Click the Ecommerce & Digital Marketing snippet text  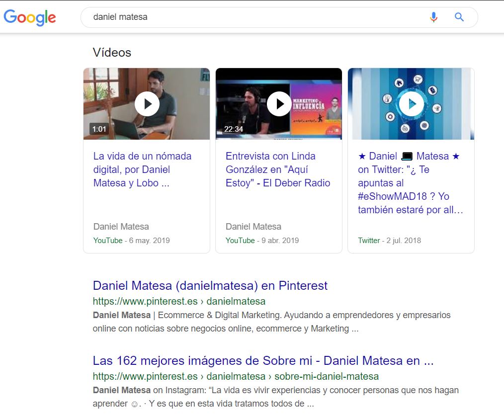pos(271,322)
